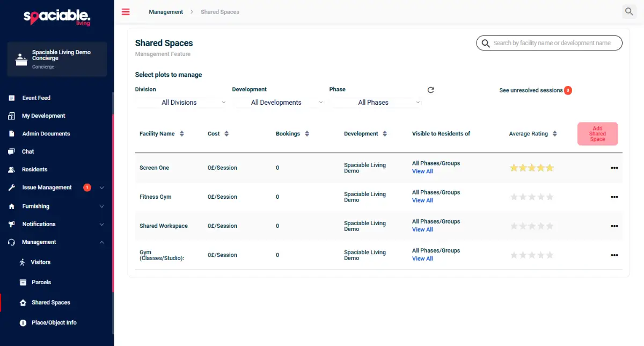Open Place/Object Info in sidebar
644x346 pixels.
click(x=54, y=323)
